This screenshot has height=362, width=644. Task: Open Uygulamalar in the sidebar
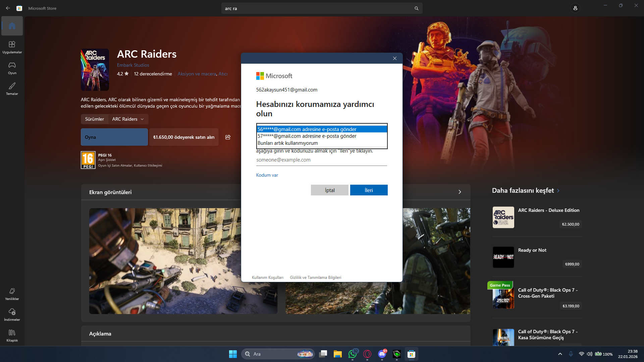(12, 47)
